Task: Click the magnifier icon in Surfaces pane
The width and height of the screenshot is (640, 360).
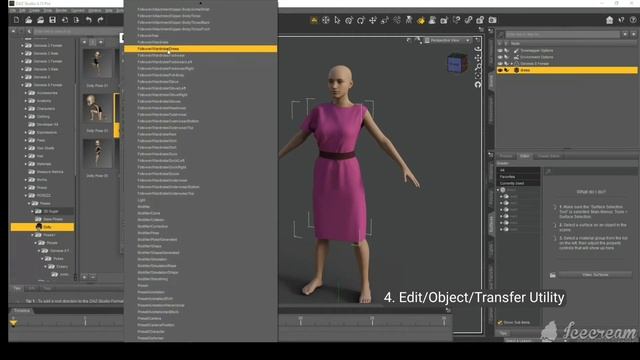Action: click(x=548, y=171)
